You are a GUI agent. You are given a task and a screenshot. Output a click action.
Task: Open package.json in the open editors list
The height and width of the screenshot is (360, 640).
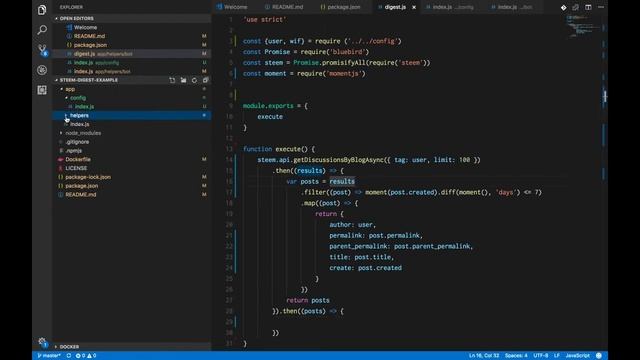(x=90, y=45)
